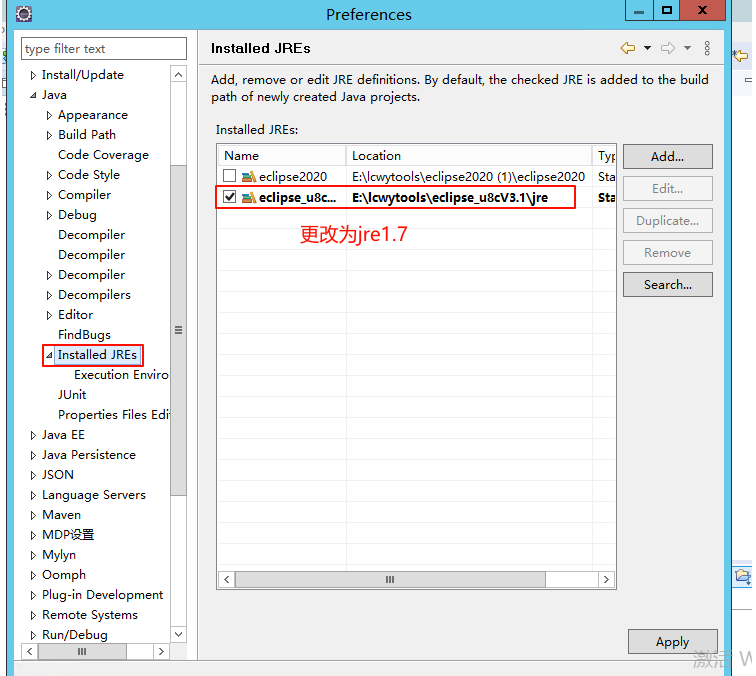Collapse the Installed JREs node
This screenshot has width=756, height=676.
coord(49,355)
